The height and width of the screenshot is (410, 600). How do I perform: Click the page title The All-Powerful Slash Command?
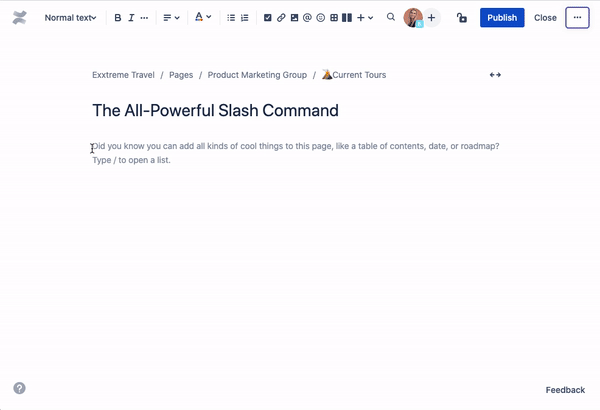click(215, 111)
